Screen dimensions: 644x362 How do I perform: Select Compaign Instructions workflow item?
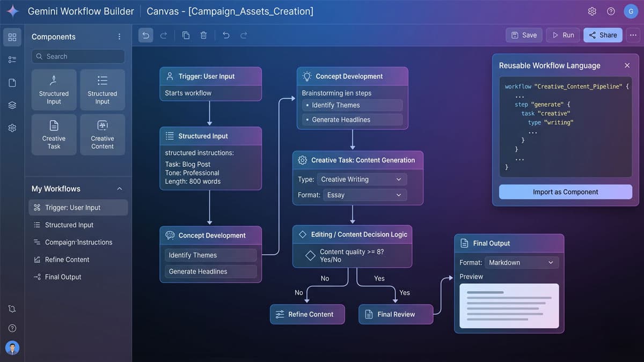(x=78, y=242)
